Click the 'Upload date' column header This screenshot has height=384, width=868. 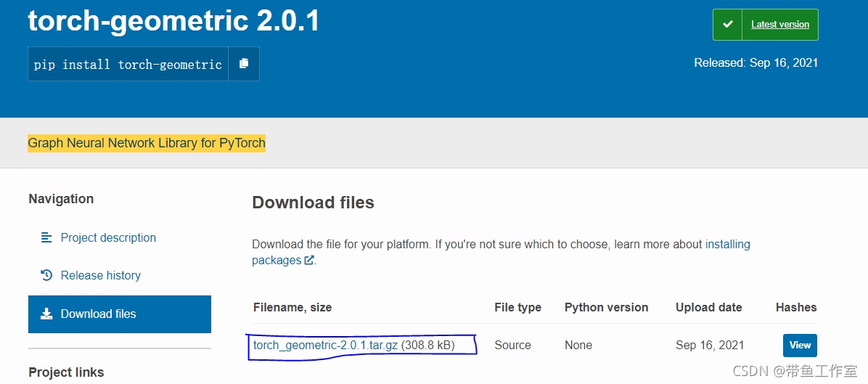[x=708, y=307]
